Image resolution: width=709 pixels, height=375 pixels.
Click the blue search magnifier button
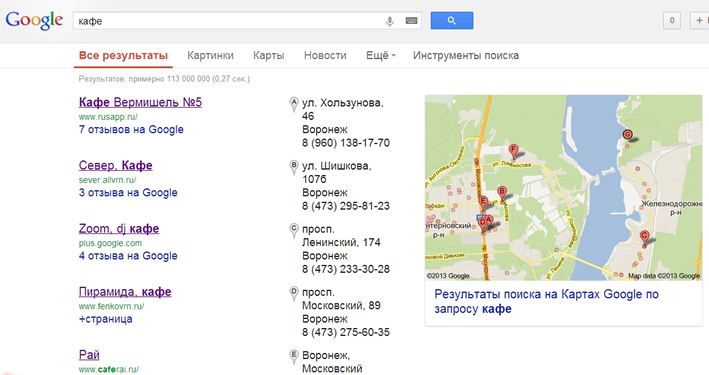point(452,21)
